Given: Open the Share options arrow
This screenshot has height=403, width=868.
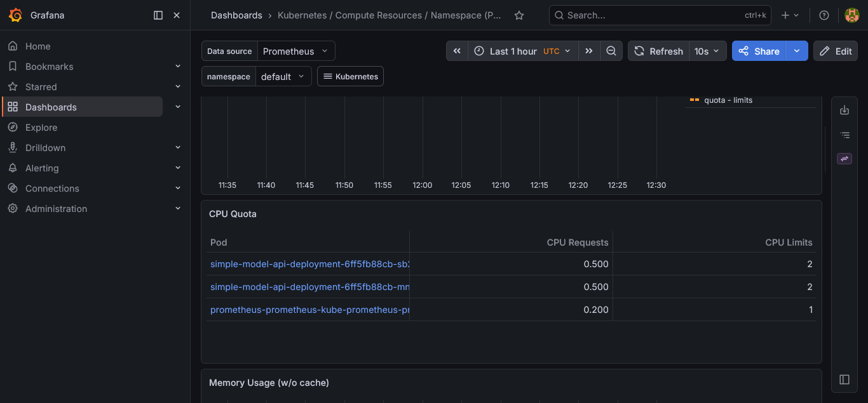Looking at the screenshot, I should [797, 51].
